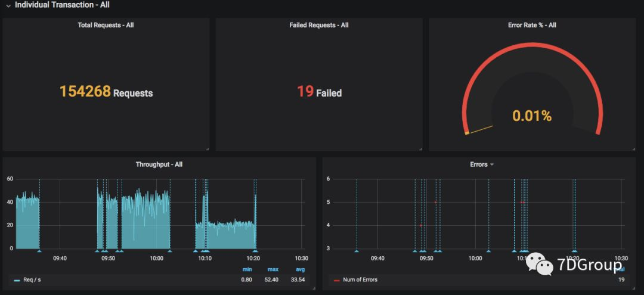Click the Throughput - All panel title
The image size is (644, 295).
[x=159, y=164]
